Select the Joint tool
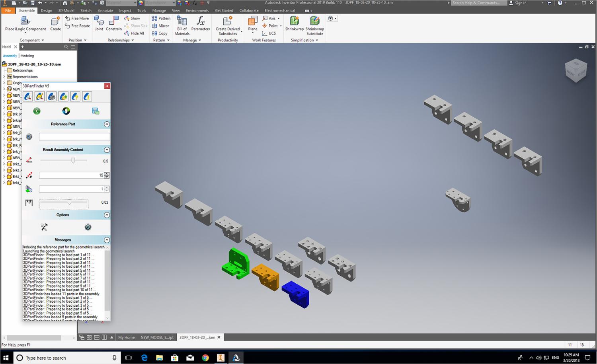Viewport: 597px width, 364px height. [x=99, y=23]
